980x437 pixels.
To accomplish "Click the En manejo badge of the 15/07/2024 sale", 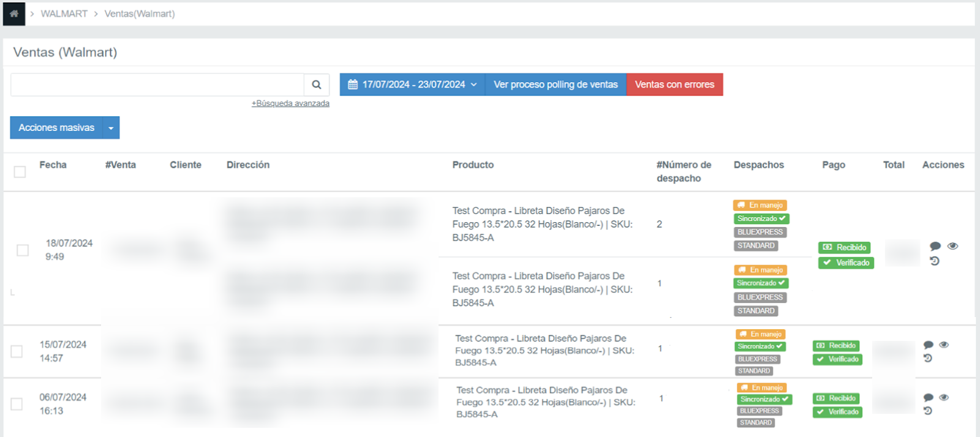I will 761,334.
